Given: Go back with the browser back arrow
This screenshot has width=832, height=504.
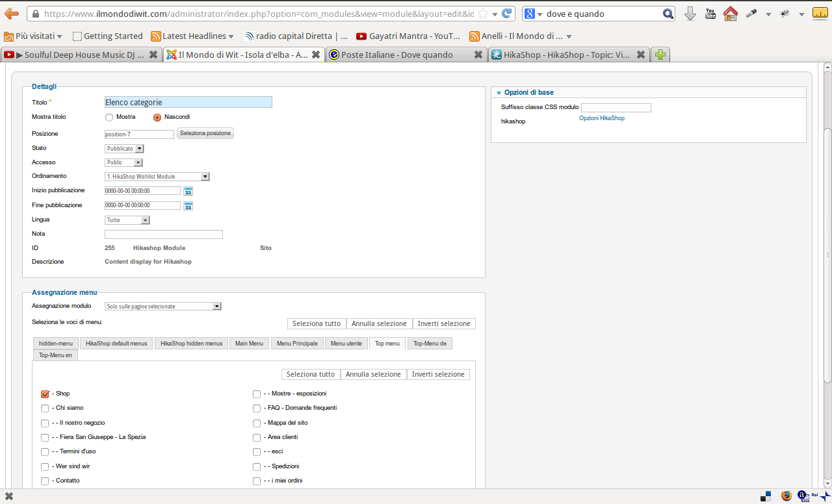Looking at the screenshot, I should click(x=11, y=14).
